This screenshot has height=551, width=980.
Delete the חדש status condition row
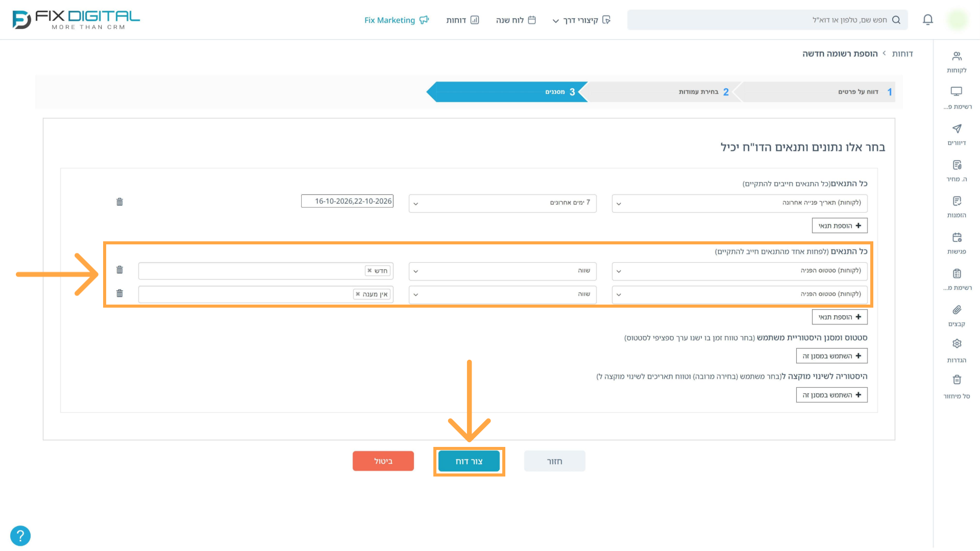pyautogui.click(x=119, y=270)
